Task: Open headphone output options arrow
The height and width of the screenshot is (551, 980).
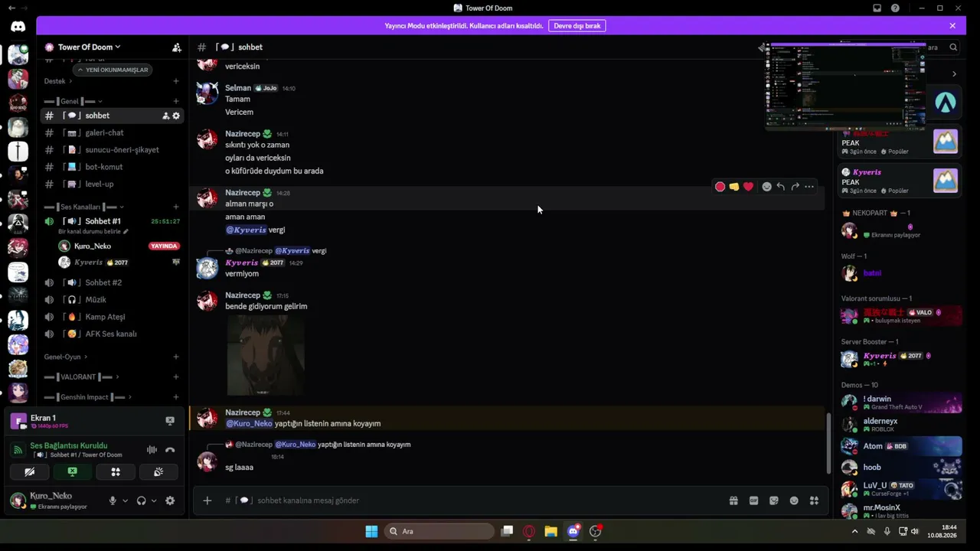Action: point(154,500)
